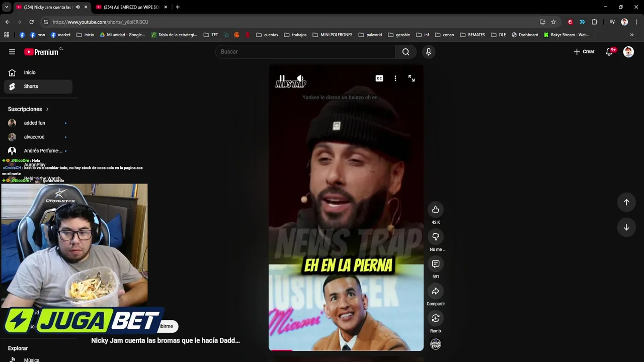Open the MINI POLERONES bookmarks folder
Image resolution: width=644 pixels, height=362 pixels.
pos(333,35)
